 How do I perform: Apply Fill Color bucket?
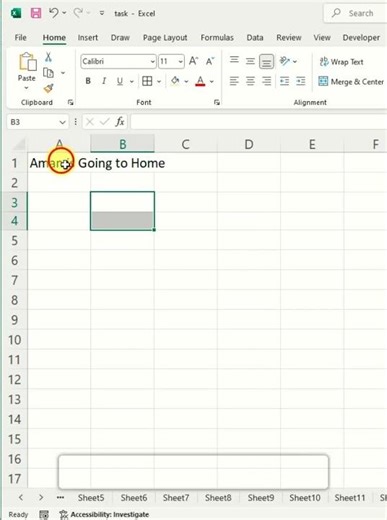click(175, 81)
